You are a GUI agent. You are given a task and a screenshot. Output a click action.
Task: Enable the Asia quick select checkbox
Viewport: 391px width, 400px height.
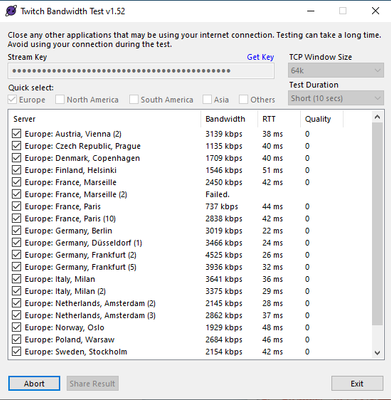click(207, 99)
